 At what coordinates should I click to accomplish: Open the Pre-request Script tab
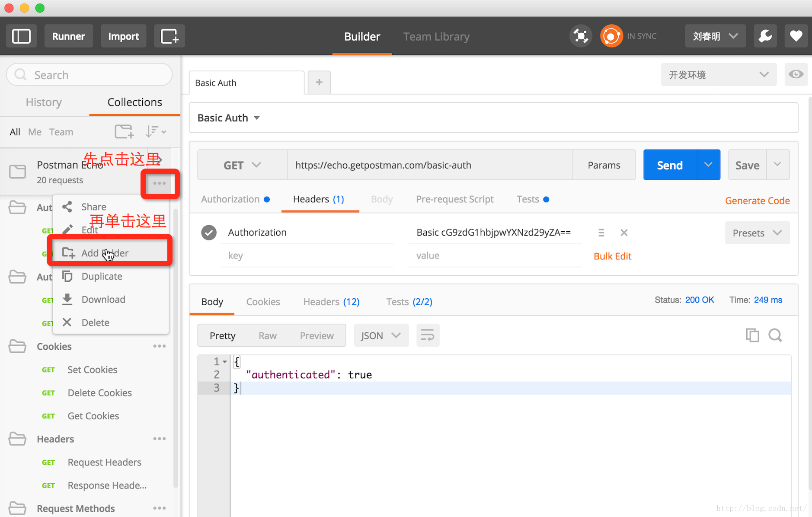coord(454,199)
